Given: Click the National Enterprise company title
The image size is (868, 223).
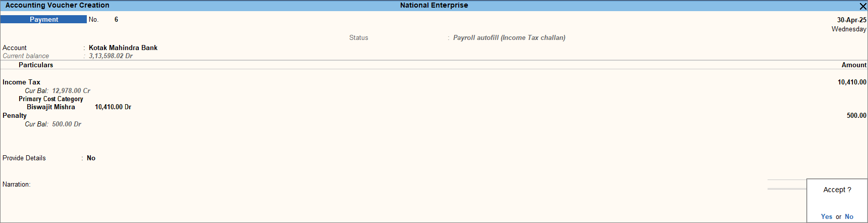Looking at the screenshot, I should (434, 5).
